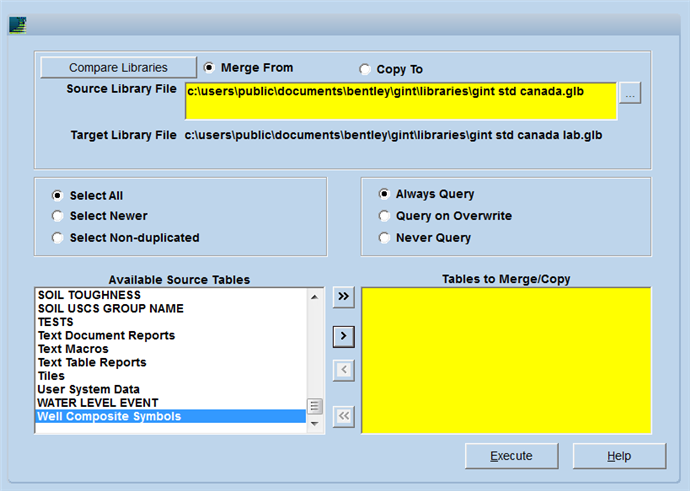Select User System Data in the list
The height and width of the screenshot is (491, 690).
[170, 389]
